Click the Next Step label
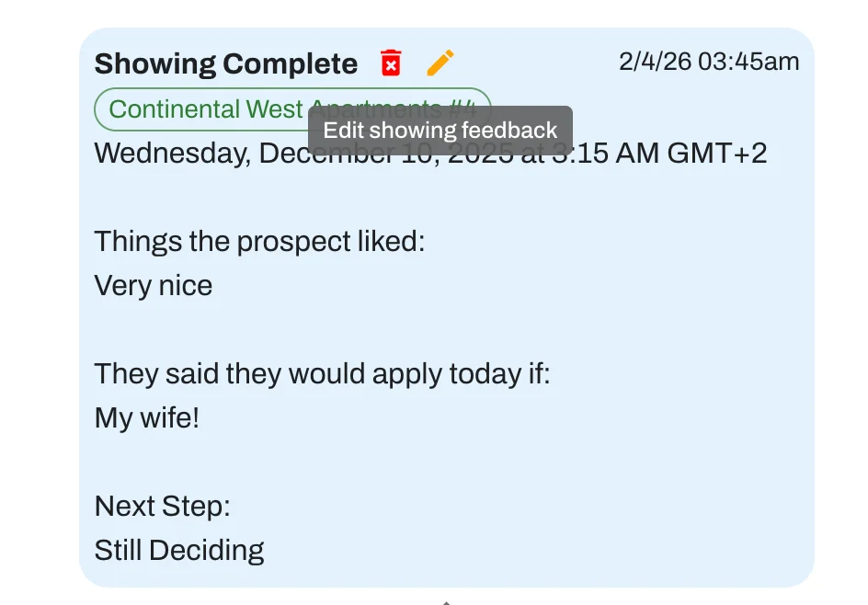This screenshot has height=605, width=868. [x=162, y=507]
